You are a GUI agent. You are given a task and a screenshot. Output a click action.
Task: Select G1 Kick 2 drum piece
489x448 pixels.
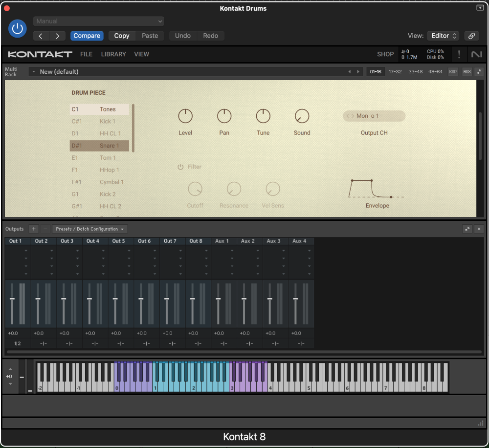point(99,194)
